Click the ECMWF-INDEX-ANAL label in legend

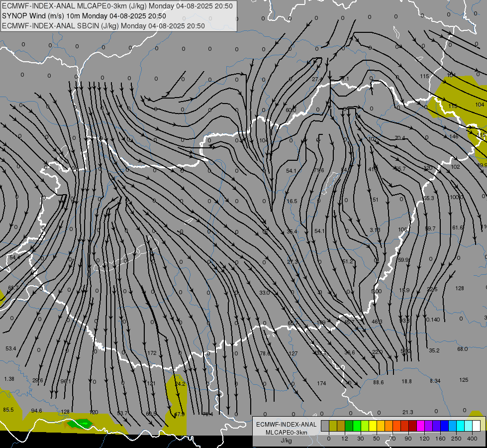[x=287, y=425]
